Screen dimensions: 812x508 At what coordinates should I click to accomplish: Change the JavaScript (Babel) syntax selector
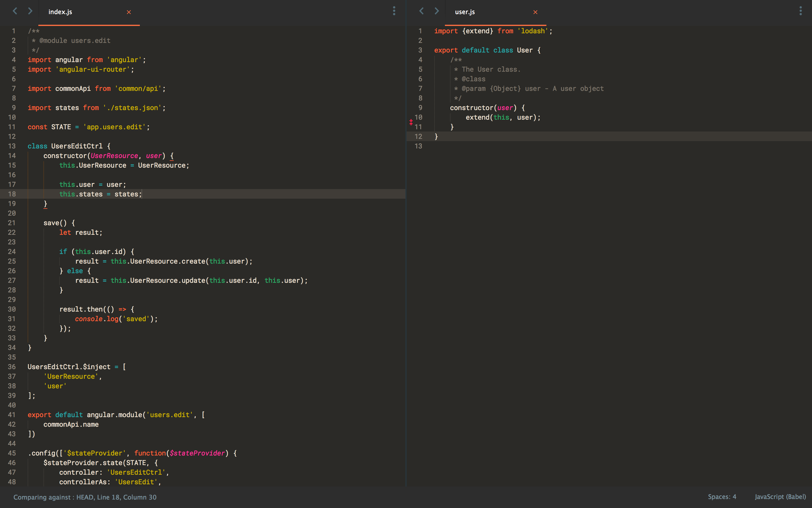[x=780, y=497]
